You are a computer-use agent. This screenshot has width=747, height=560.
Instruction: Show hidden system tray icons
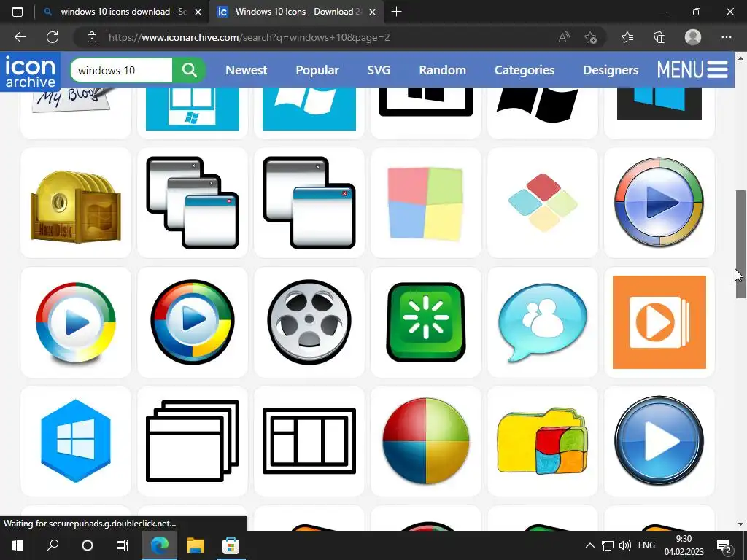(589, 545)
